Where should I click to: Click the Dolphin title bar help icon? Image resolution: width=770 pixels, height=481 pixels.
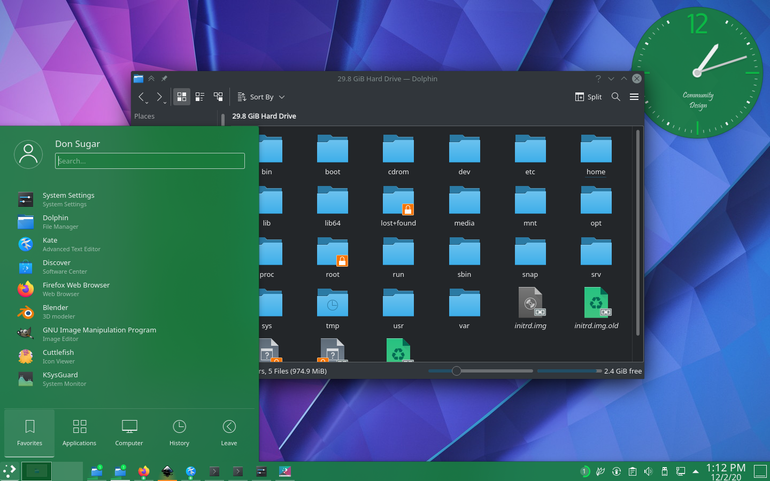[x=598, y=79]
